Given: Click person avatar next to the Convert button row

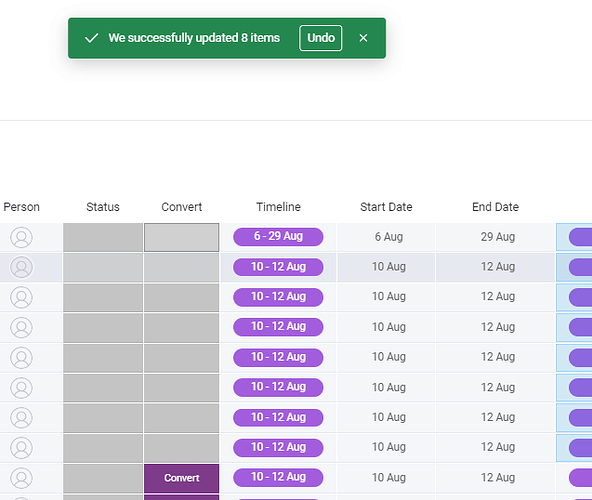Looking at the screenshot, I should tap(22, 478).
